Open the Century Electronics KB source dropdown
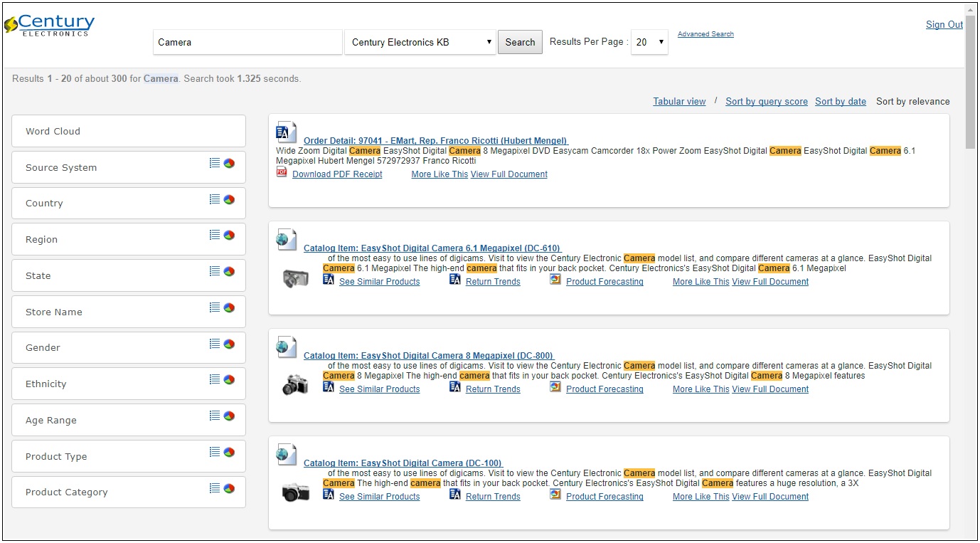Viewport: 980px width, 543px height. [420, 42]
